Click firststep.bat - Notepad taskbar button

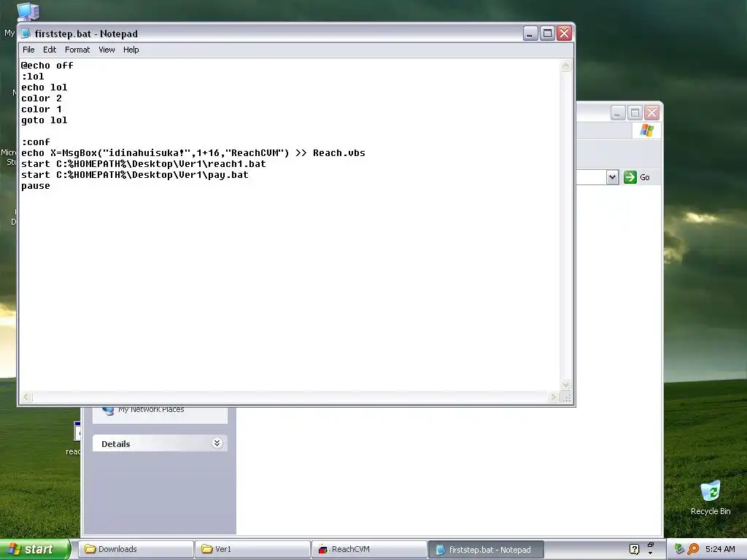pyautogui.click(x=486, y=550)
